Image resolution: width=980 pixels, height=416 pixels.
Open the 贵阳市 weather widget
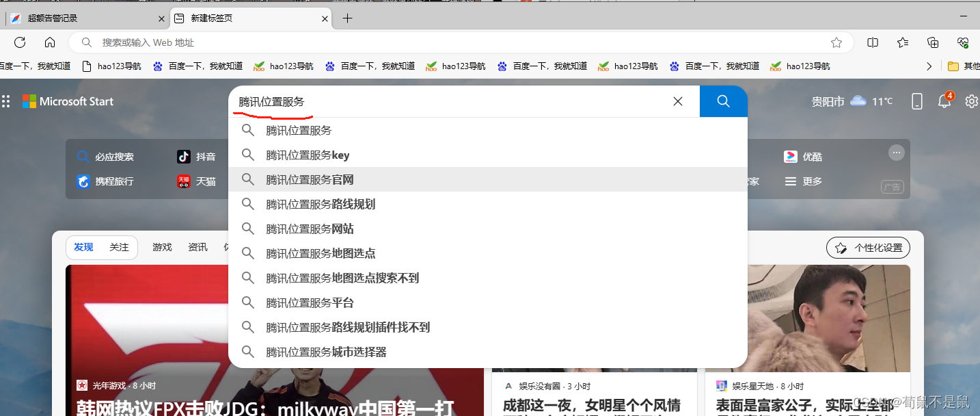click(x=852, y=101)
